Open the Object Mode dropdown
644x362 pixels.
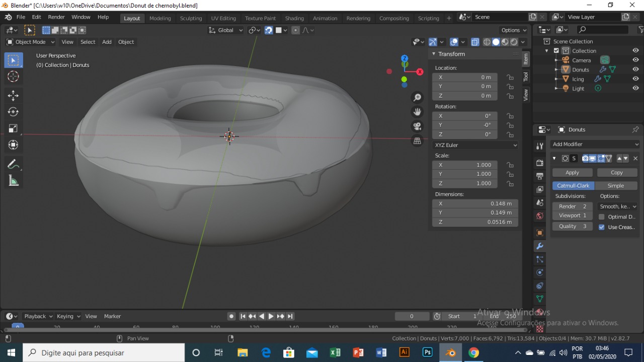[31, 42]
